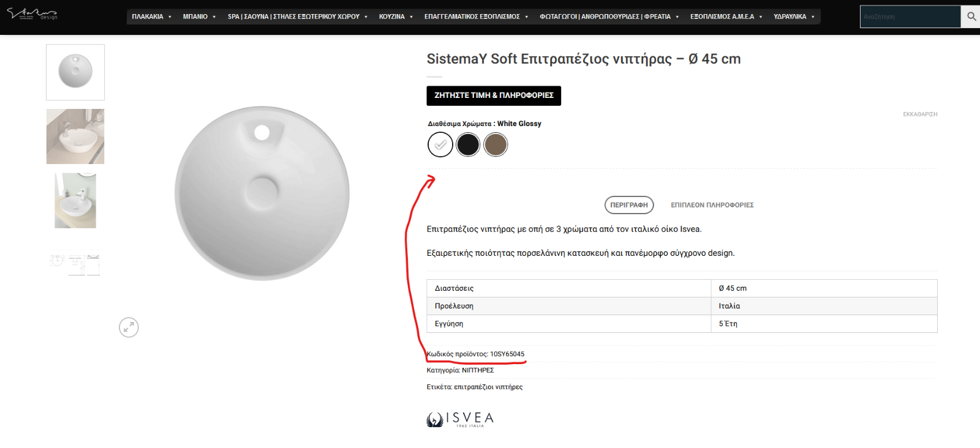Open the ΥΔΡΑΥΛΙΚΑ menu item
This screenshot has height=448, width=980.
tap(794, 17)
